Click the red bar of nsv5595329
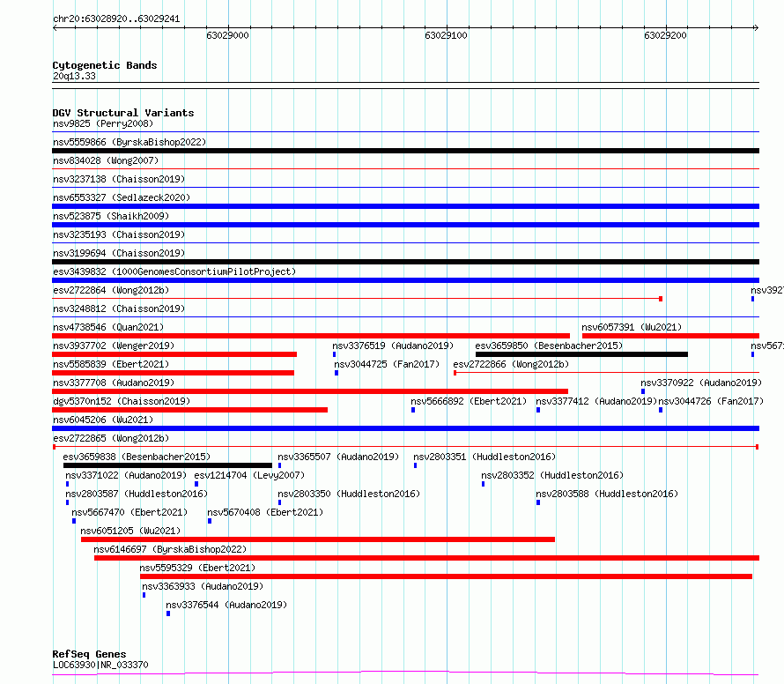Viewport: 784px width, 684px height. click(446, 576)
